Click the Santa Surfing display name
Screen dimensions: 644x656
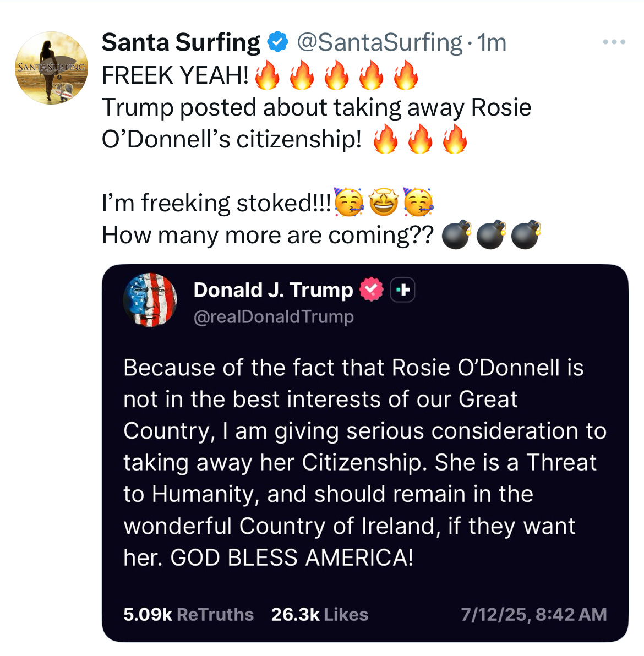(181, 42)
